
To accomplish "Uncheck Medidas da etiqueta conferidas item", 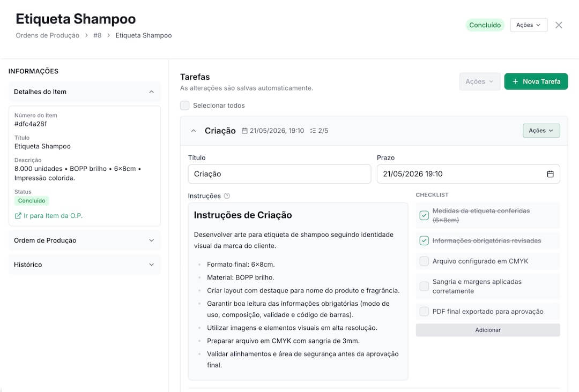I will 424,215.
